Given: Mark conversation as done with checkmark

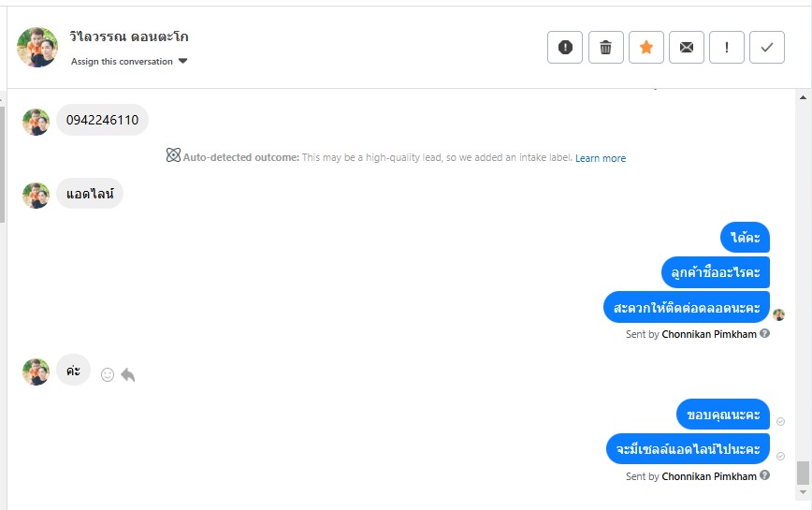Looking at the screenshot, I should click(767, 48).
